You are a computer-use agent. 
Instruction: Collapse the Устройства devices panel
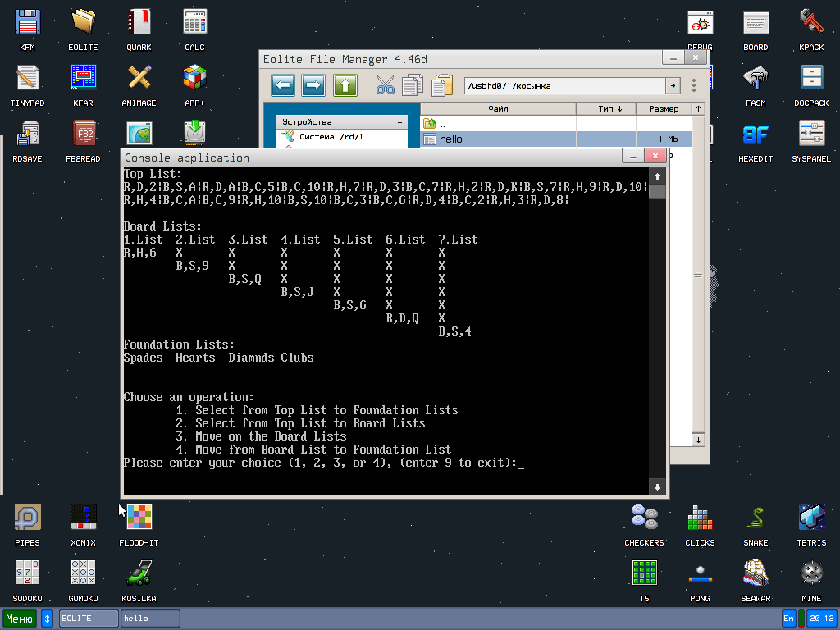[x=399, y=121]
